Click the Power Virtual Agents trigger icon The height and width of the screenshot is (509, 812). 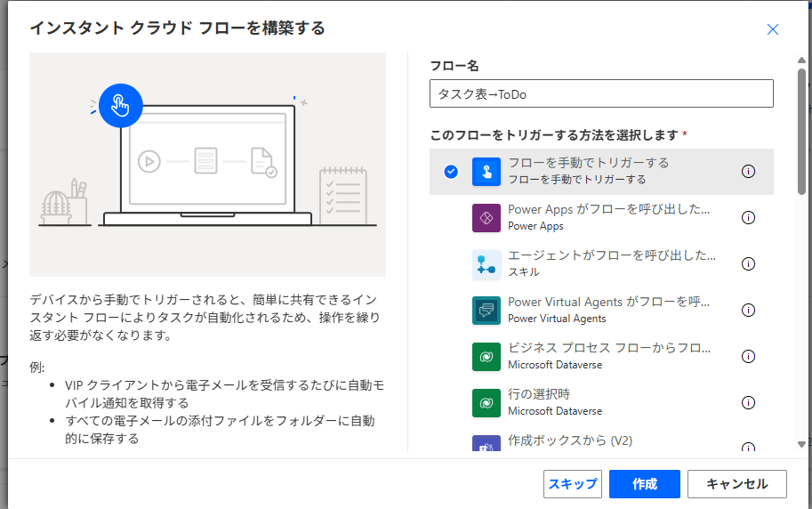coord(486,310)
